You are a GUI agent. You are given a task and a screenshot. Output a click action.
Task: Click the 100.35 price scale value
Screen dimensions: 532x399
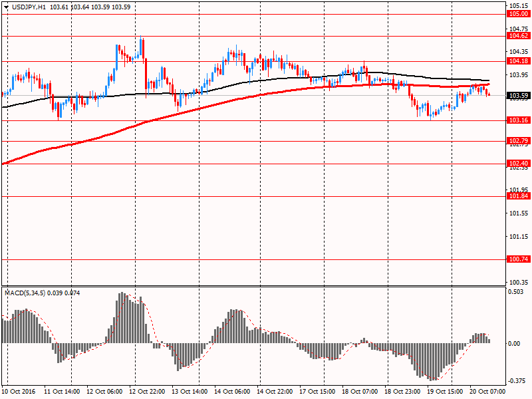click(519, 282)
